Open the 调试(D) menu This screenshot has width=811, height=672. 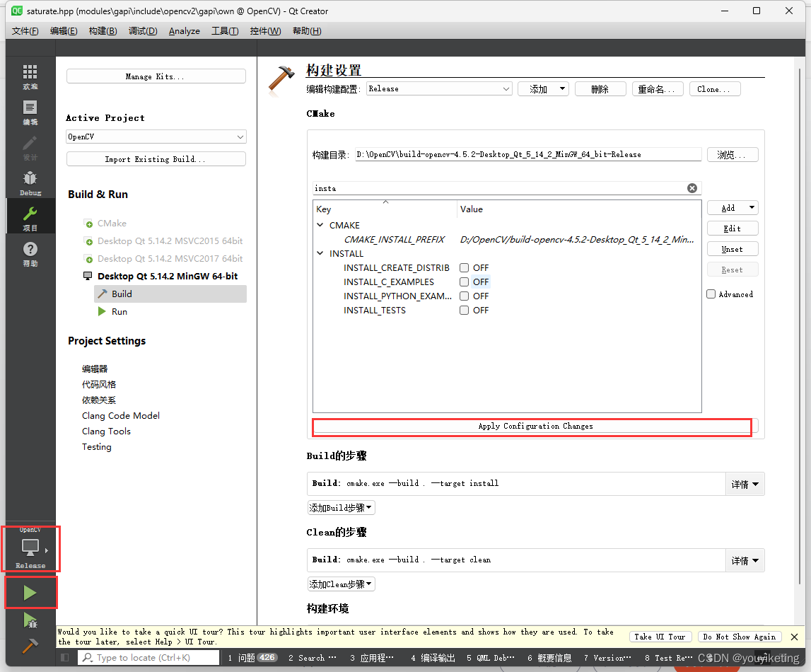(x=143, y=31)
